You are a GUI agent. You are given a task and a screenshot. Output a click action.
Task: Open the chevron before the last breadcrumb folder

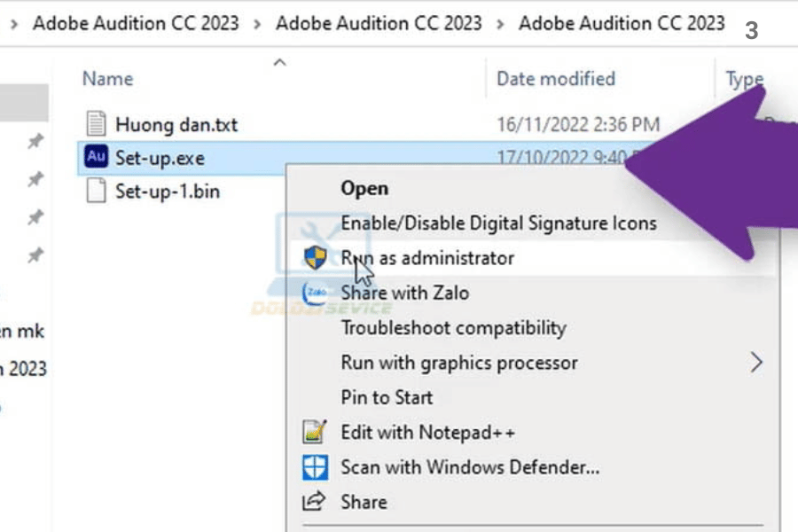coord(500,23)
